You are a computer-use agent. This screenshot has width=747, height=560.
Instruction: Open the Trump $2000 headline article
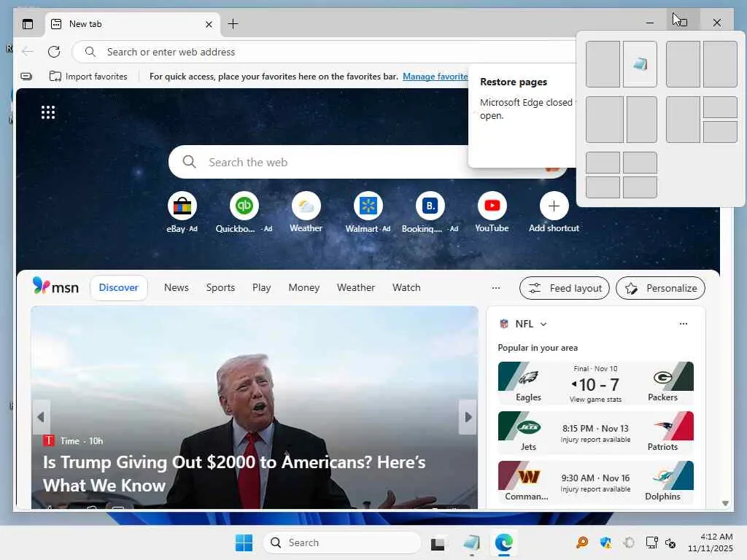pos(234,473)
